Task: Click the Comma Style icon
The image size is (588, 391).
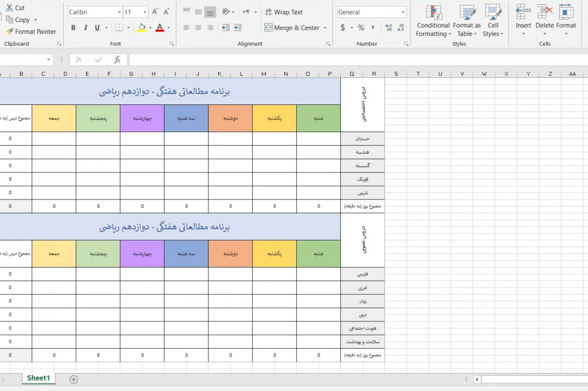Action: (x=373, y=28)
